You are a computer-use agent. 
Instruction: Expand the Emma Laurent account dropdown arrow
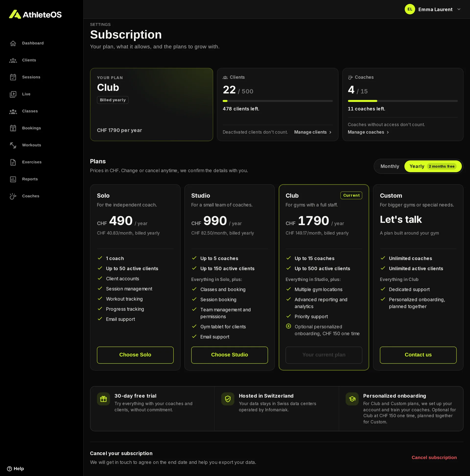coord(459,9)
